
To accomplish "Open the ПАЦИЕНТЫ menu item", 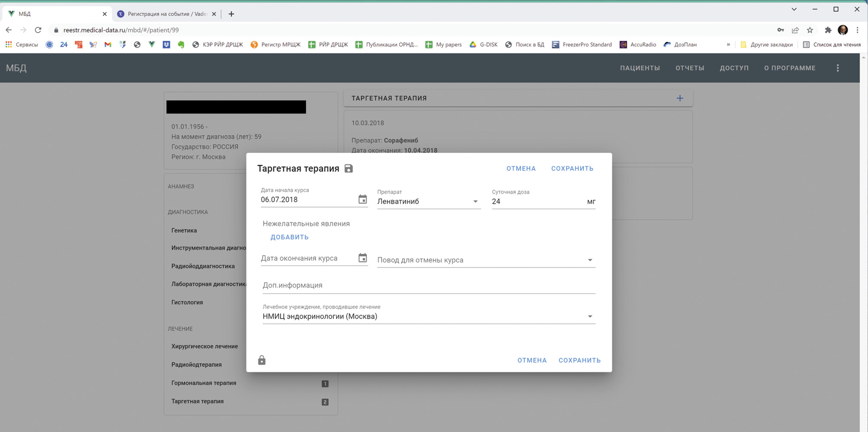I will [640, 68].
